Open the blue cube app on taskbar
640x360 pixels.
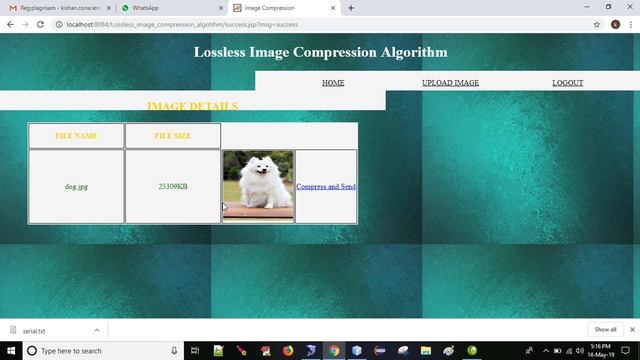[x=357, y=351]
